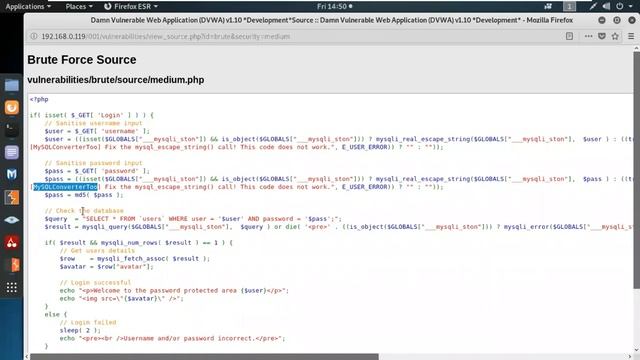
Task: Show all applications grid
Action: click(x=11, y=287)
